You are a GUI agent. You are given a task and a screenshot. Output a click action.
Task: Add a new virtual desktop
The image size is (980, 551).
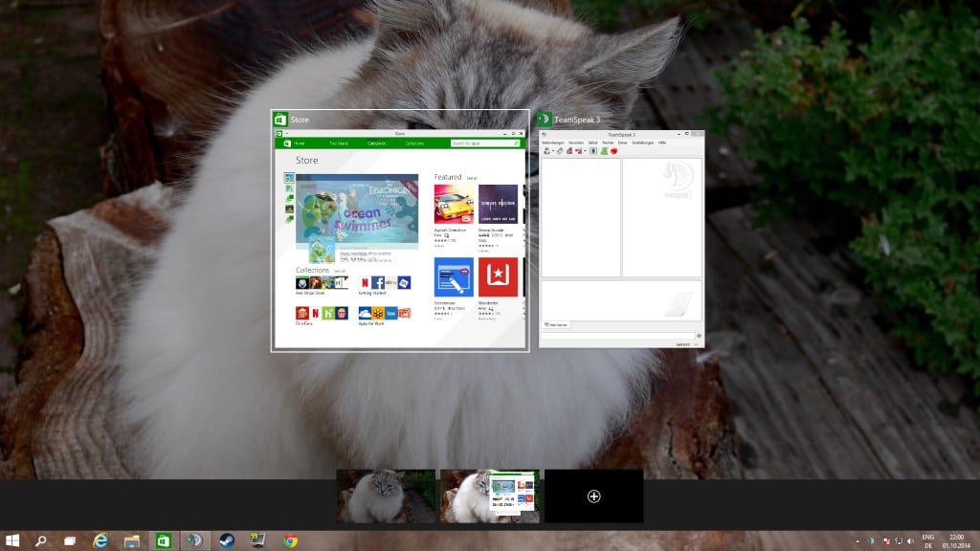click(x=593, y=496)
